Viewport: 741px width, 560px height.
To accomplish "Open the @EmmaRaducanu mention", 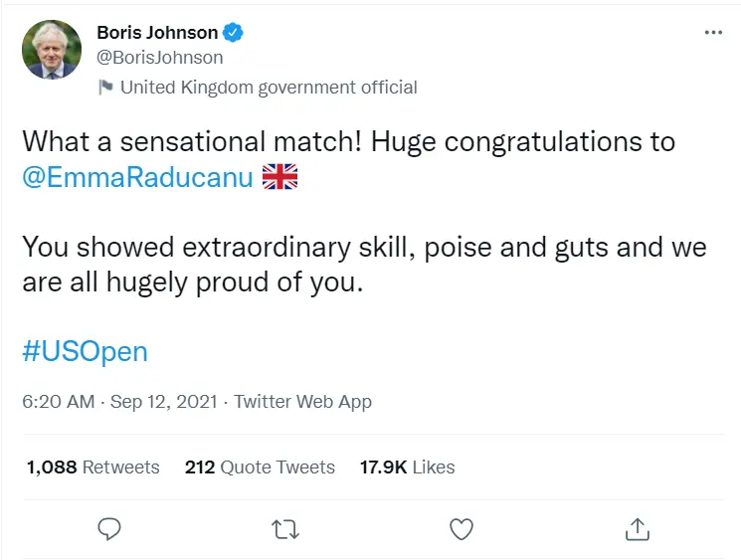I will [x=137, y=178].
